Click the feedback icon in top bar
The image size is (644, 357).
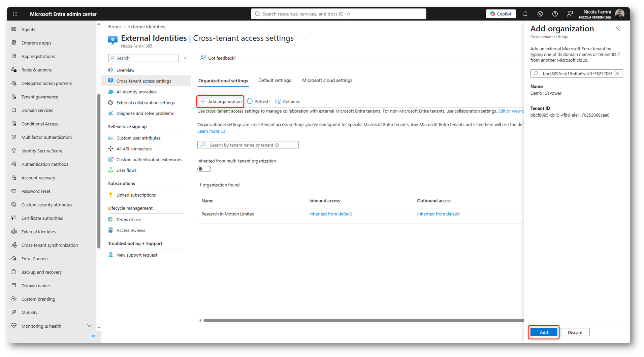coord(570,14)
